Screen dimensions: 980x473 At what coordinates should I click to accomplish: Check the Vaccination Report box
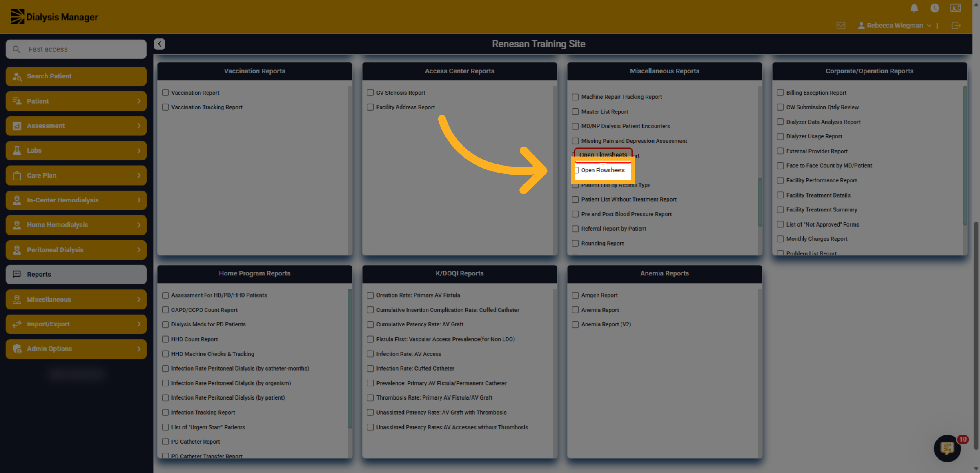coord(165,93)
